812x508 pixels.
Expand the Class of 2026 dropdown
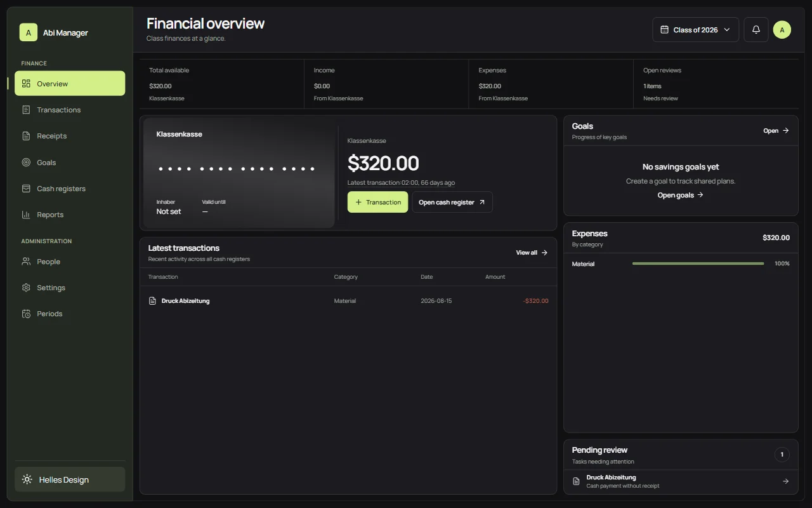695,30
